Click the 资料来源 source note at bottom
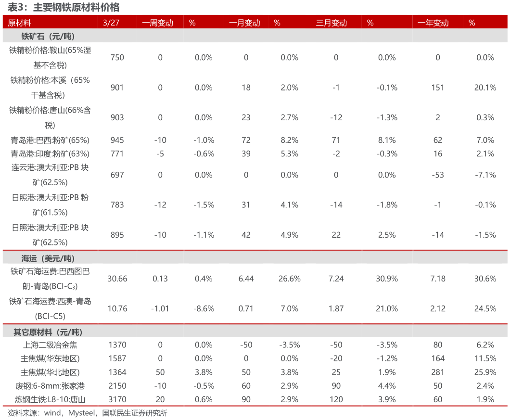 (88, 413)
